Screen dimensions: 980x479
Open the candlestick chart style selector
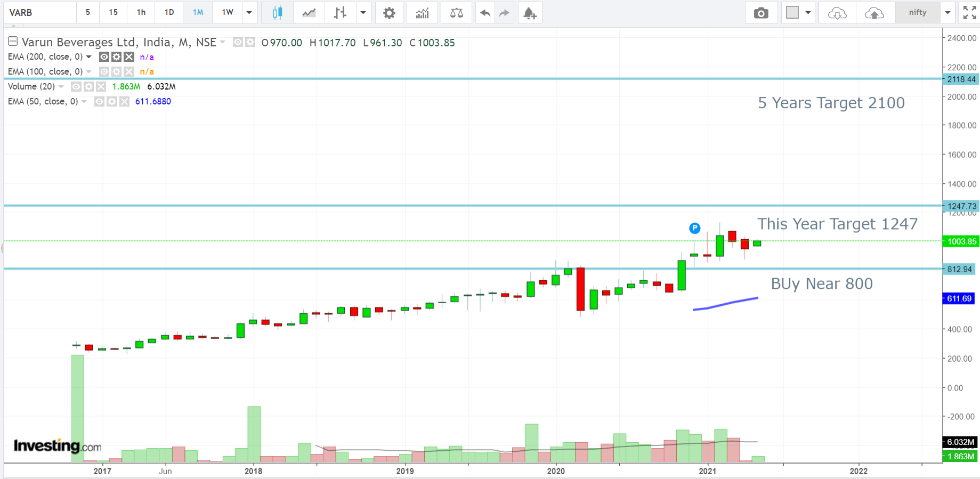(277, 13)
